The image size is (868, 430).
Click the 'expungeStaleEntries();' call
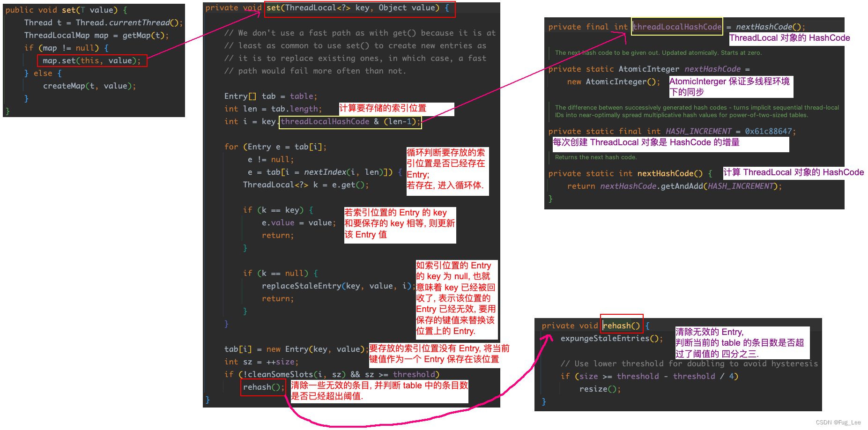point(612,338)
